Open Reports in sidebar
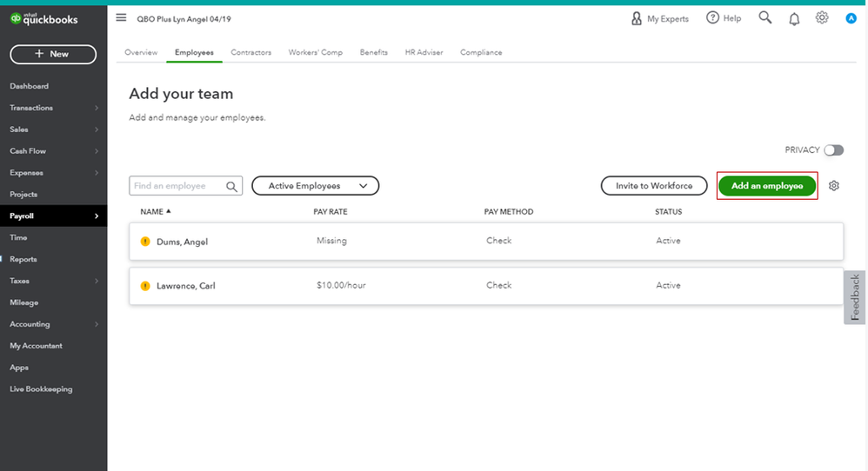 [x=23, y=259]
